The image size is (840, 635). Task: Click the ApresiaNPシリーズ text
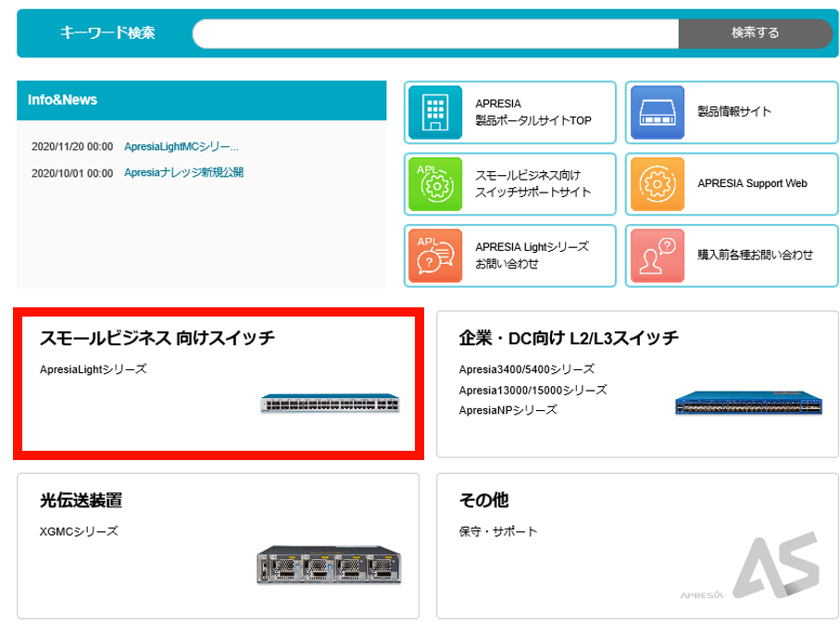pyautogui.click(x=508, y=410)
